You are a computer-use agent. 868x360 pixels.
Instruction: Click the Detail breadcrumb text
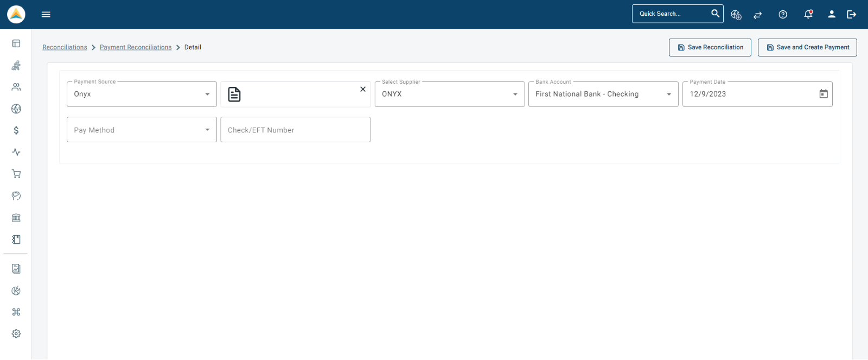tap(193, 47)
